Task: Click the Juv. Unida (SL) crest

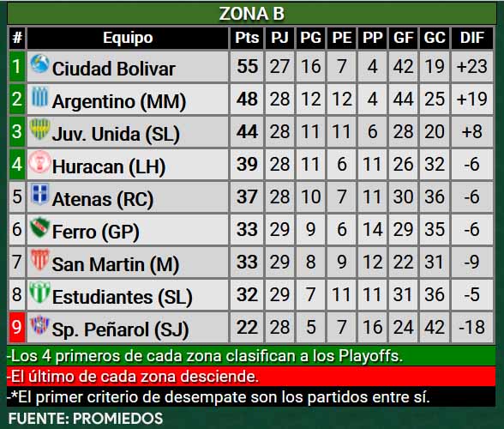Action: [39, 129]
